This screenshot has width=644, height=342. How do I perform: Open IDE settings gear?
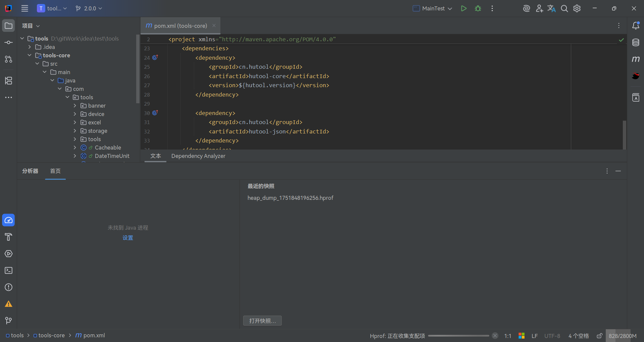click(x=577, y=8)
